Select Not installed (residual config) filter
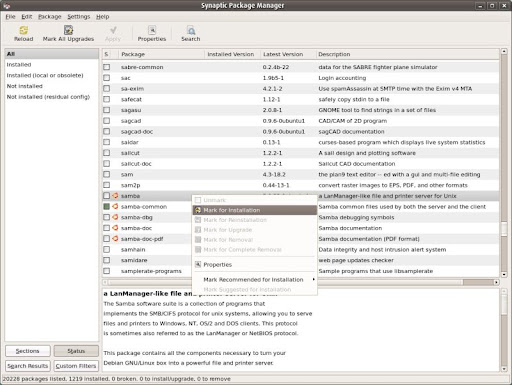Viewport: 512px width, 385px height. [52, 97]
